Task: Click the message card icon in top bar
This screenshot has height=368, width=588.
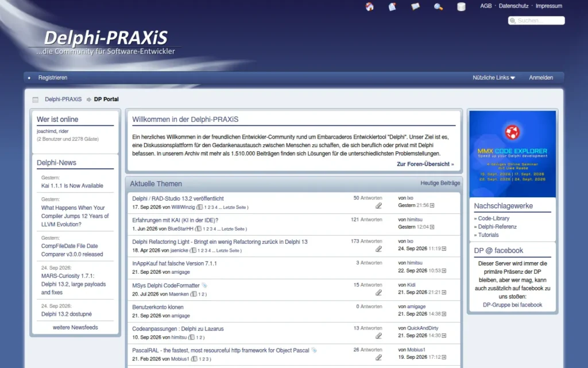Action: [415, 6]
